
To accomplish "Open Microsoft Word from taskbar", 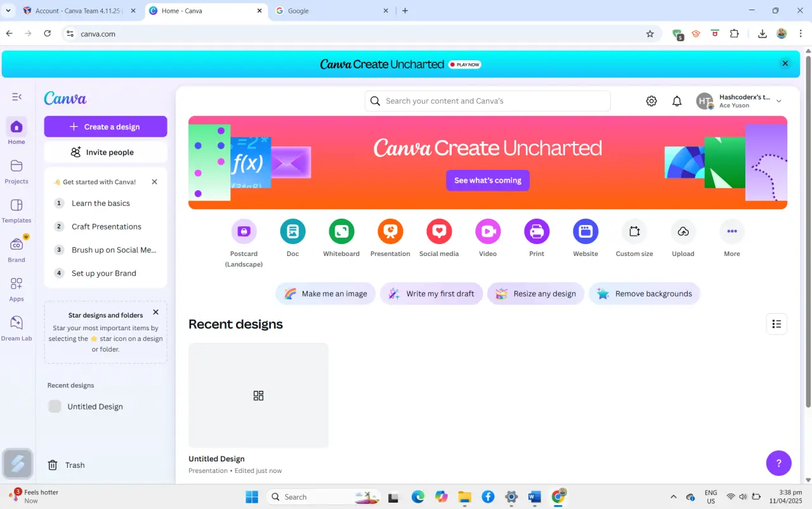I will coord(534,497).
